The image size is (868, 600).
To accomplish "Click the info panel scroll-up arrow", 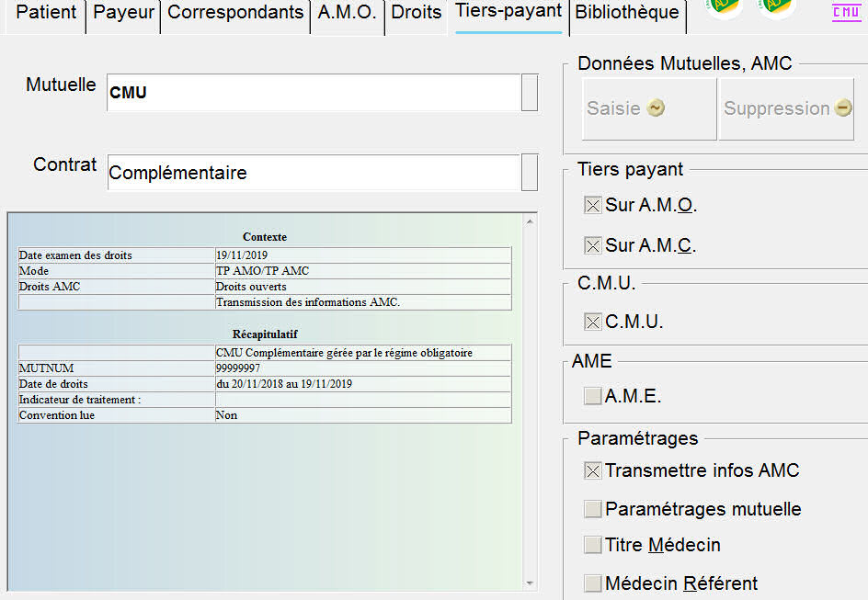I will pos(529,221).
